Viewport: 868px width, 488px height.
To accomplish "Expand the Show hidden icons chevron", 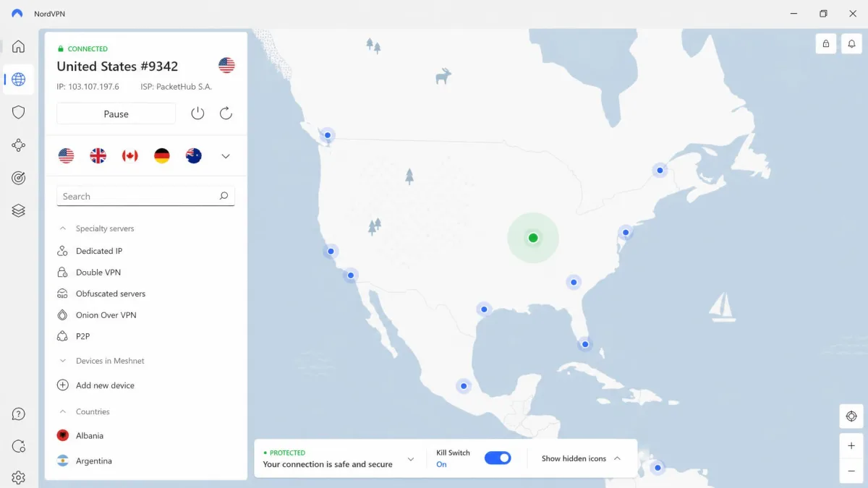I will pos(617,458).
